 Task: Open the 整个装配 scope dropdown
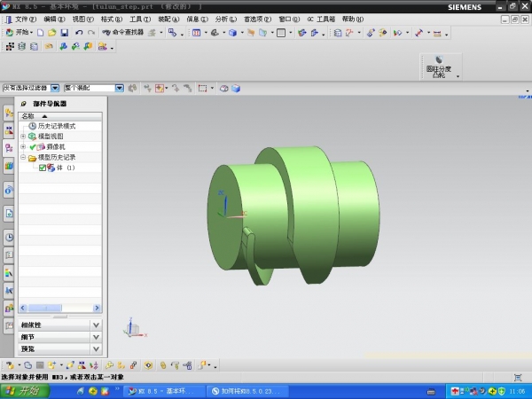click(119, 88)
